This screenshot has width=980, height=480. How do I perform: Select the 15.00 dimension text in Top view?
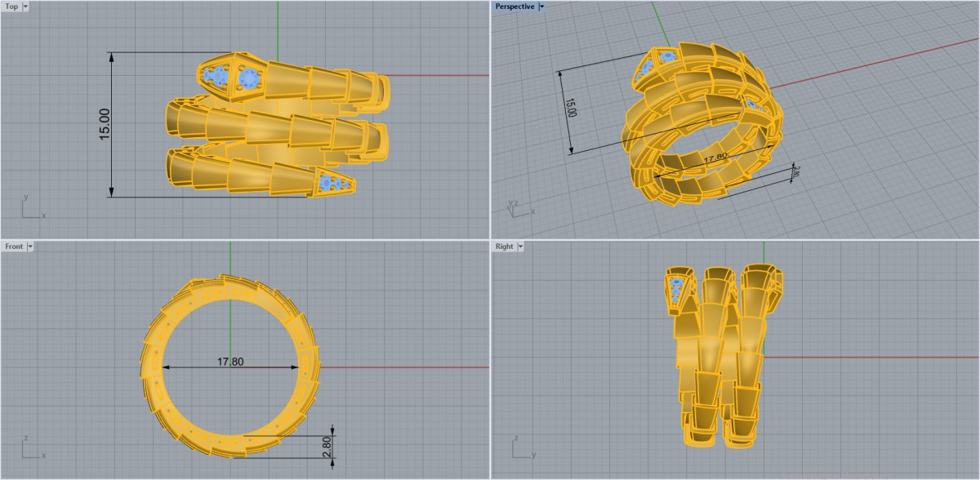tap(105, 124)
